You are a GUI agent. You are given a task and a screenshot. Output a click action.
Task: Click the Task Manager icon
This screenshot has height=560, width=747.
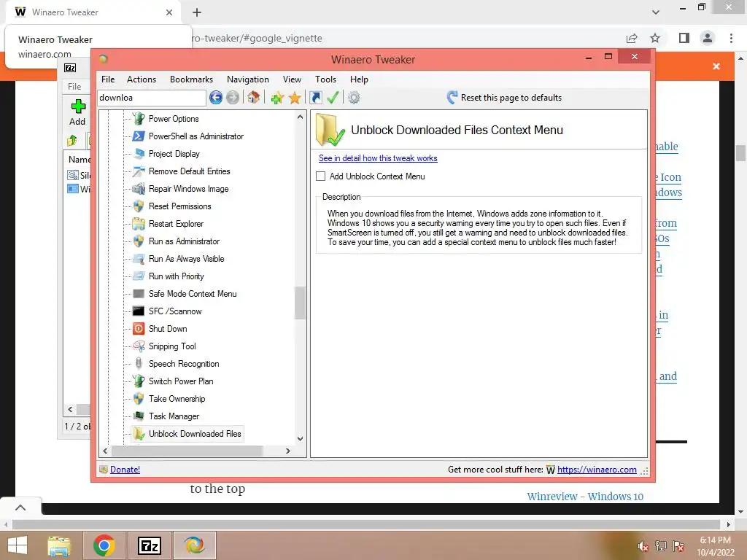(139, 416)
